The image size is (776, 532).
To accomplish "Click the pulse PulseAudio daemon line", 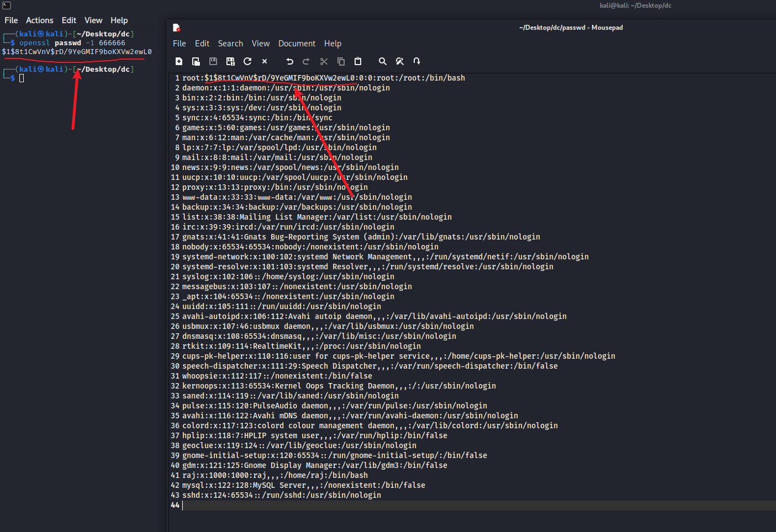I will [x=335, y=406].
